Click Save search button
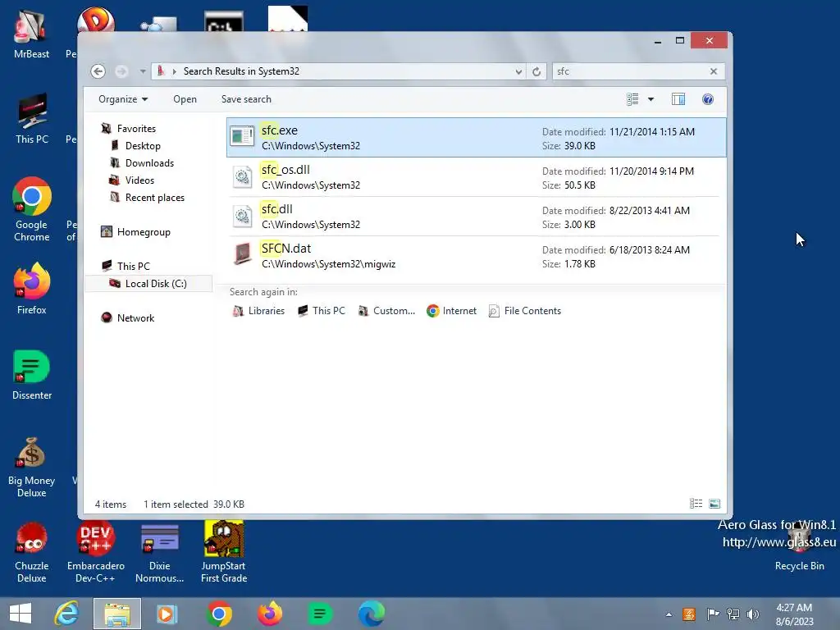The height and width of the screenshot is (630, 840). coord(246,99)
